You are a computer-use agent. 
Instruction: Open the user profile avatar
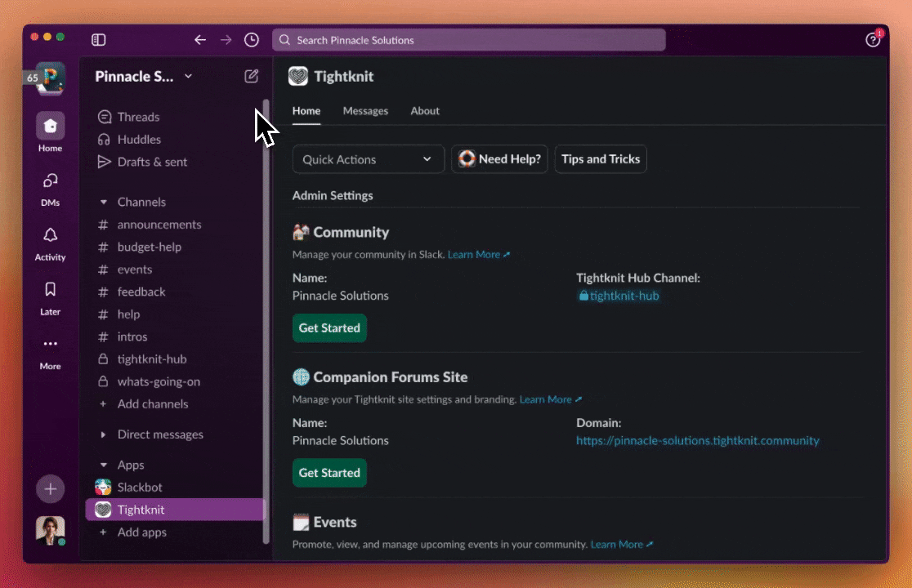(x=50, y=530)
